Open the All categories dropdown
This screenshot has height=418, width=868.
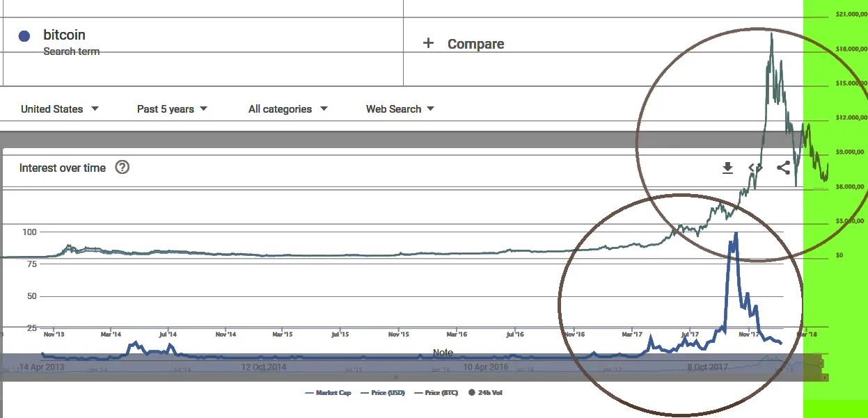[288, 109]
